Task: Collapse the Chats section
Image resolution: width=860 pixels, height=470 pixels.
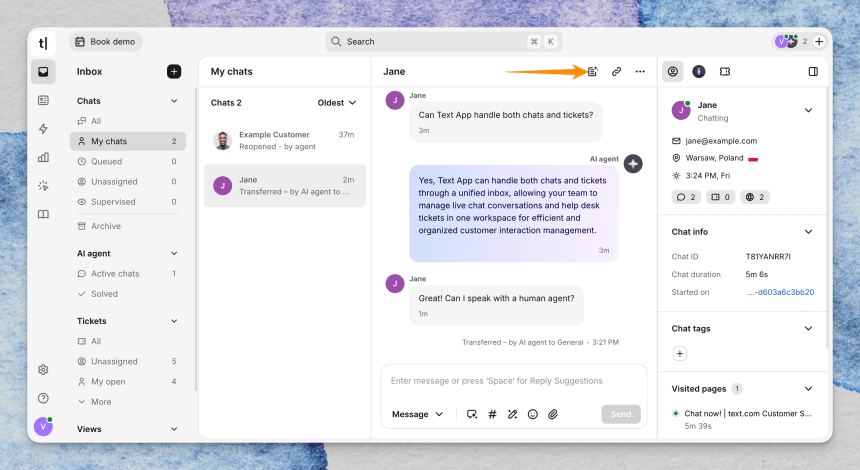Action: point(174,101)
